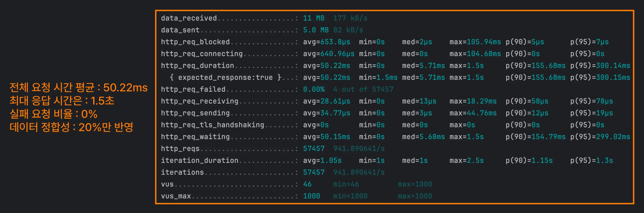Click the vus_max value 1000
Viewport: 644px width, 213px height.
tap(312, 196)
